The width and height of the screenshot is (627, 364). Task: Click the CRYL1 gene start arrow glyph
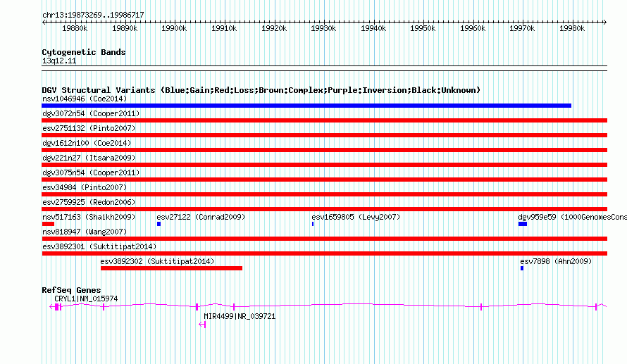point(51,307)
